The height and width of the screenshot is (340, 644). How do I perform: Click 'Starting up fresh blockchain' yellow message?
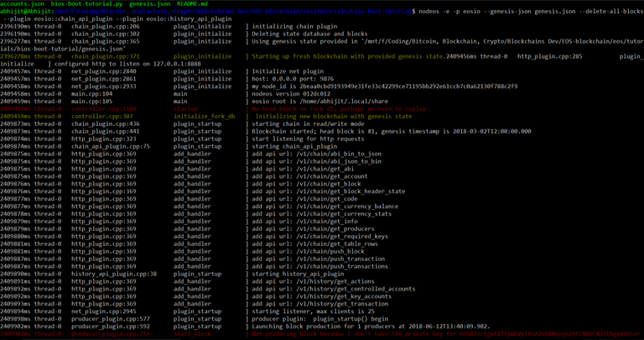click(x=349, y=56)
